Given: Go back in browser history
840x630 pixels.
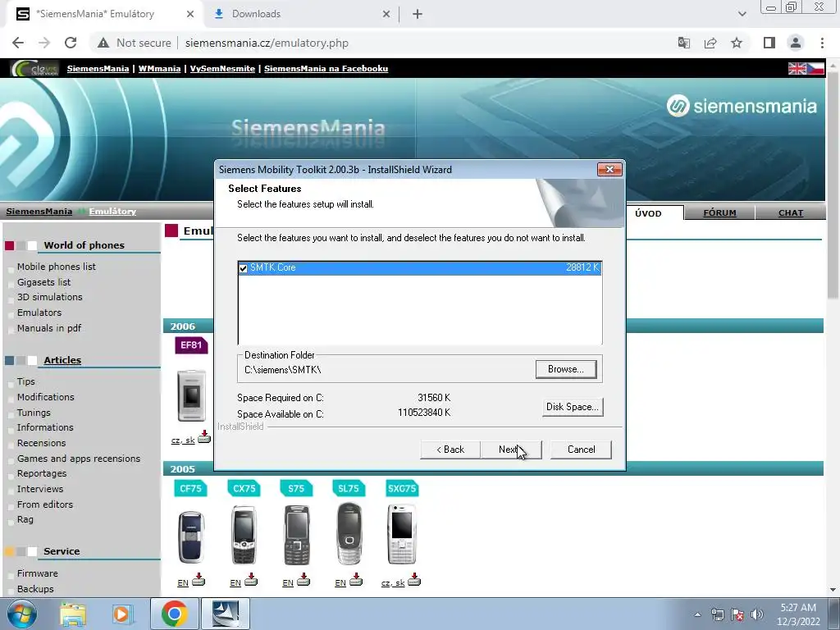Looking at the screenshot, I should [18, 43].
